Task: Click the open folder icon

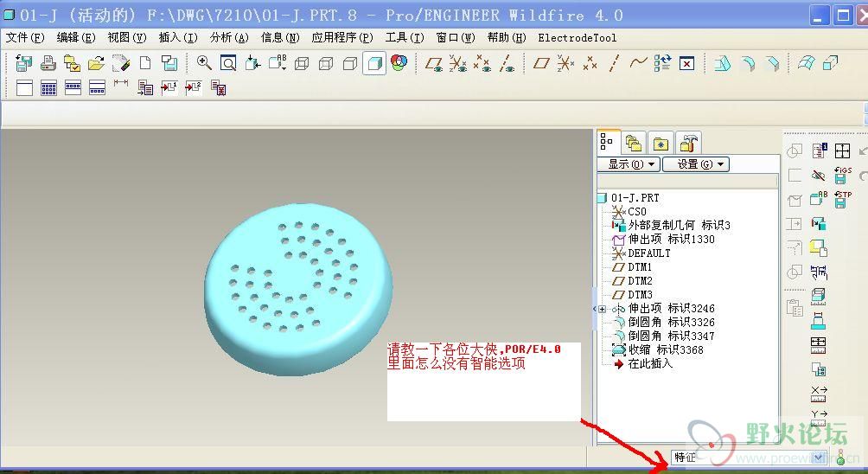Action: (96, 64)
